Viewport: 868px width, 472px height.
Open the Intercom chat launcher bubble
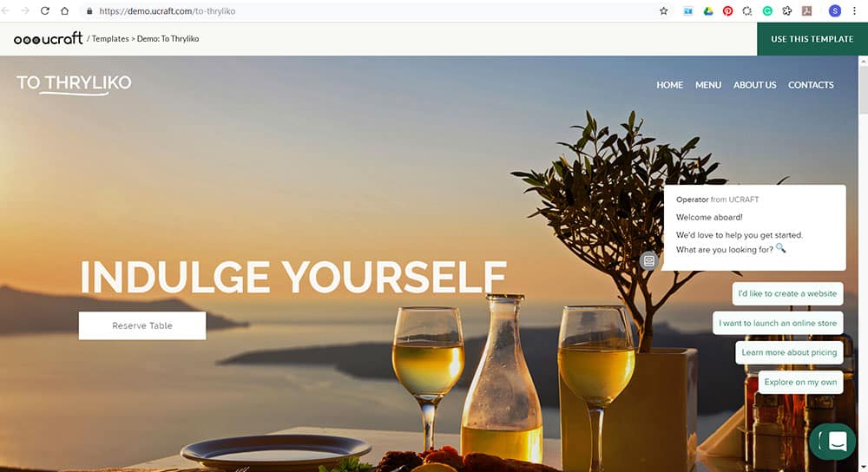click(832, 442)
